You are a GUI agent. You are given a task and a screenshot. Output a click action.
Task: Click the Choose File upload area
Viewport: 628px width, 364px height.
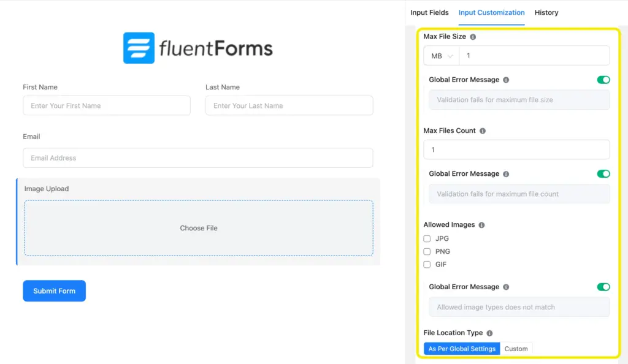point(199,228)
